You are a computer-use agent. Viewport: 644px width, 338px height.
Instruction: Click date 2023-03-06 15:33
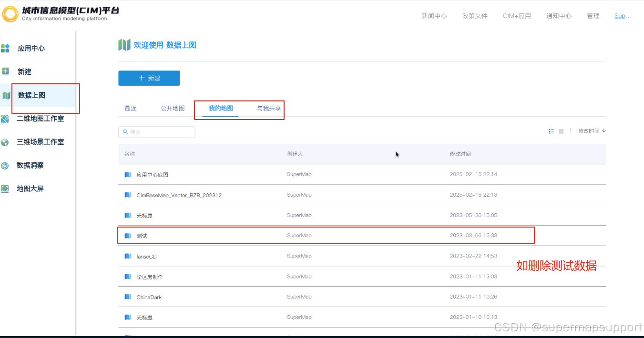473,235
